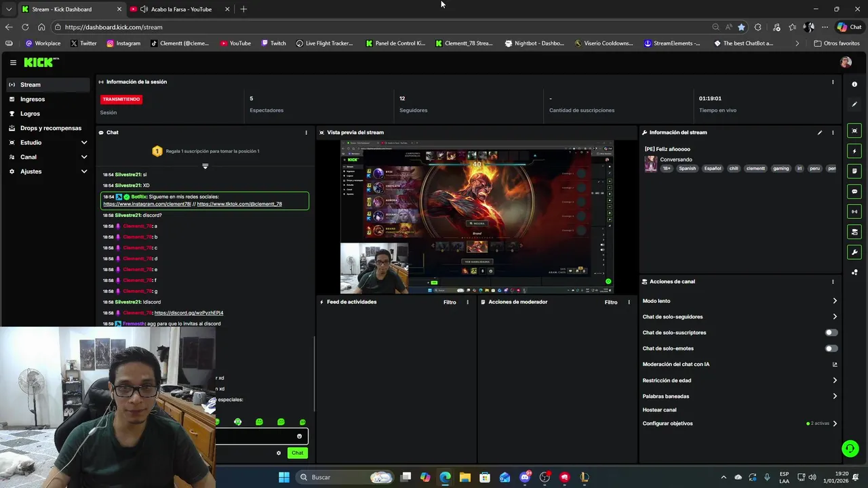Open browser extensions puzzle icon
Viewport: 868px width, 488px height.
click(x=757, y=27)
